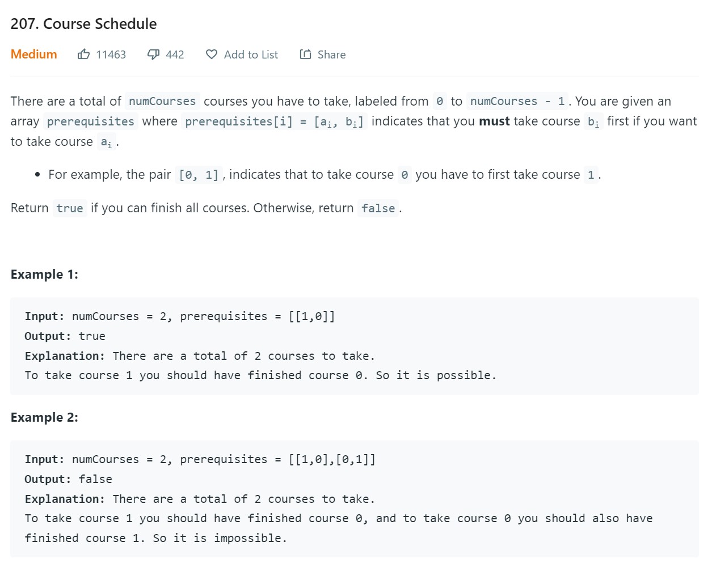The width and height of the screenshot is (712, 588).
Task: Click the Example 2 heading
Action: click(x=44, y=418)
